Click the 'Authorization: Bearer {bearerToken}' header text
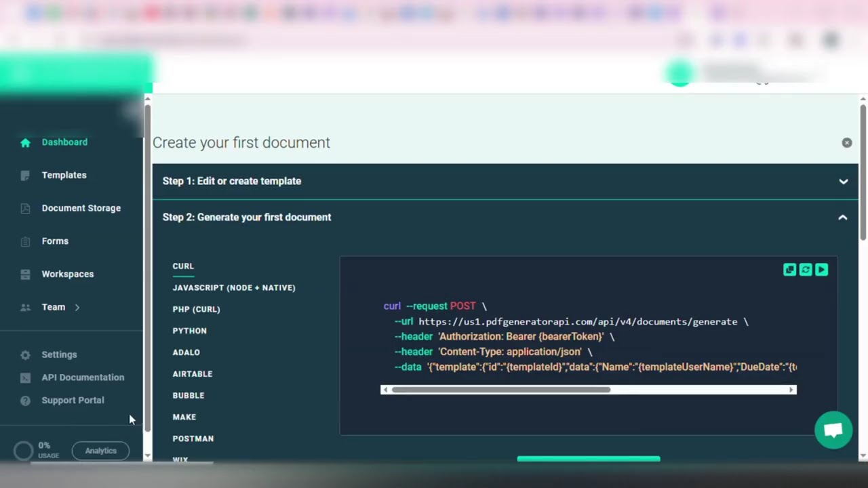 [x=521, y=337]
